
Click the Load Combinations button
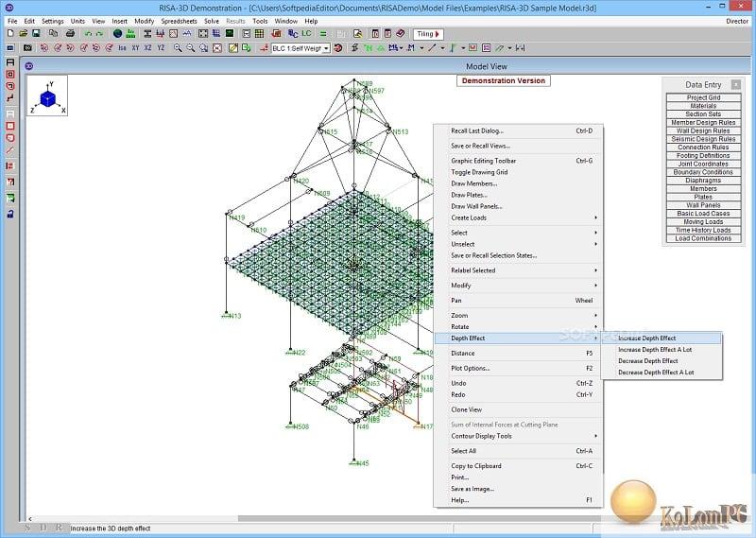(703, 238)
